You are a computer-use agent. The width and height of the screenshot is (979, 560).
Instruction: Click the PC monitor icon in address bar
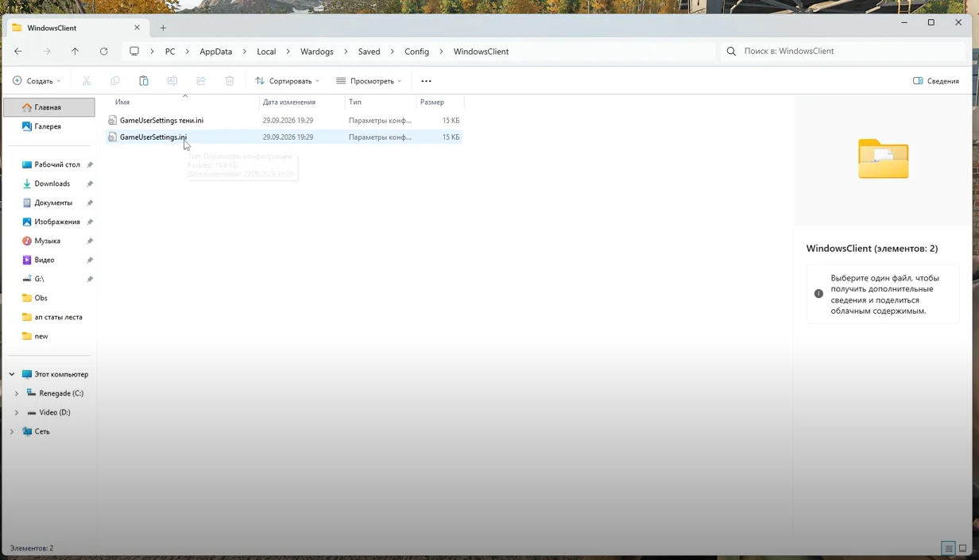134,52
